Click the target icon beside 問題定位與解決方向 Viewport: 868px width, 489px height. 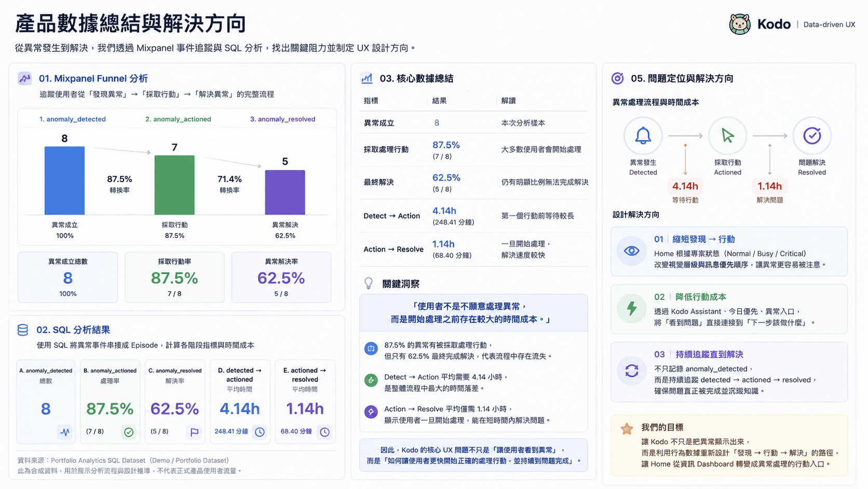point(617,78)
